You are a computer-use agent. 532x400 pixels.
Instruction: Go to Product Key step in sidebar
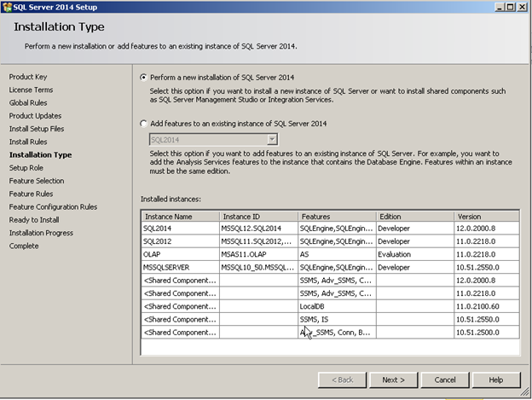28,77
